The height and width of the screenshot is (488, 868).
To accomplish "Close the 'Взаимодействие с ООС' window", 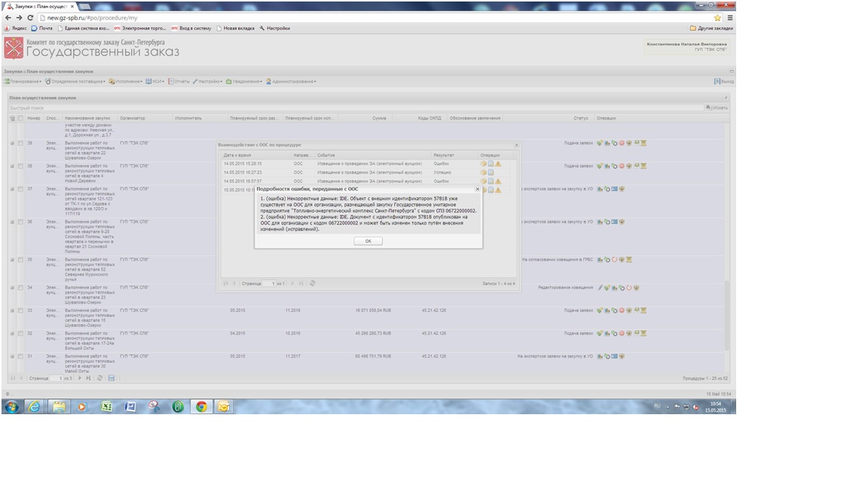I will pyautogui.click(x=516, y=145).
